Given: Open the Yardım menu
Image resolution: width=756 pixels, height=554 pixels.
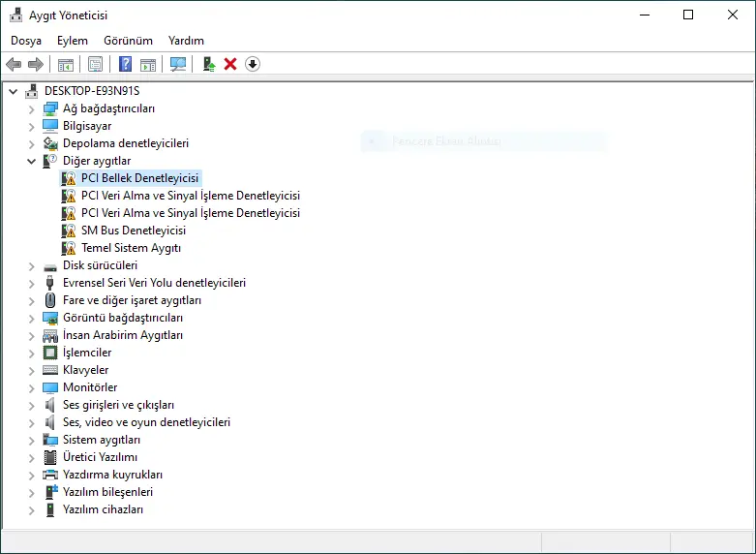Looking at the screenshot, I should [186, 41].
